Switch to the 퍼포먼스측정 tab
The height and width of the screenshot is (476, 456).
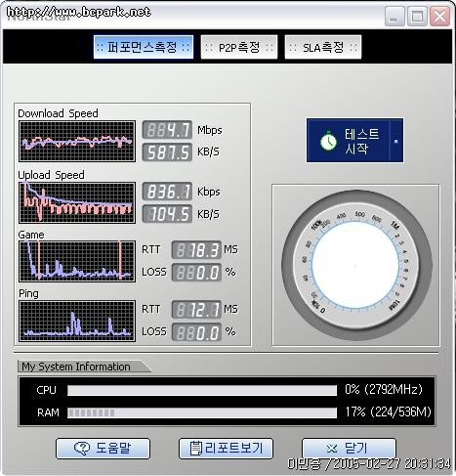click(x=144, y=47)
